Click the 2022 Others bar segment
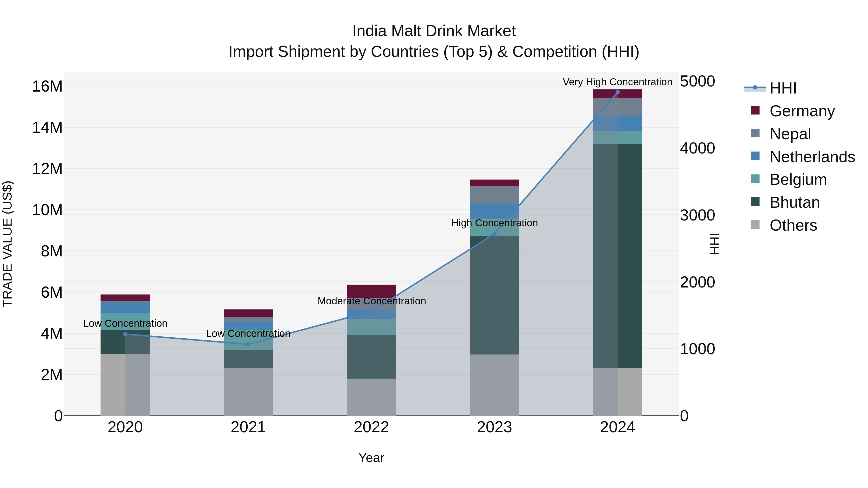Screen dimensions: 868x488 [x=371, y=397]
